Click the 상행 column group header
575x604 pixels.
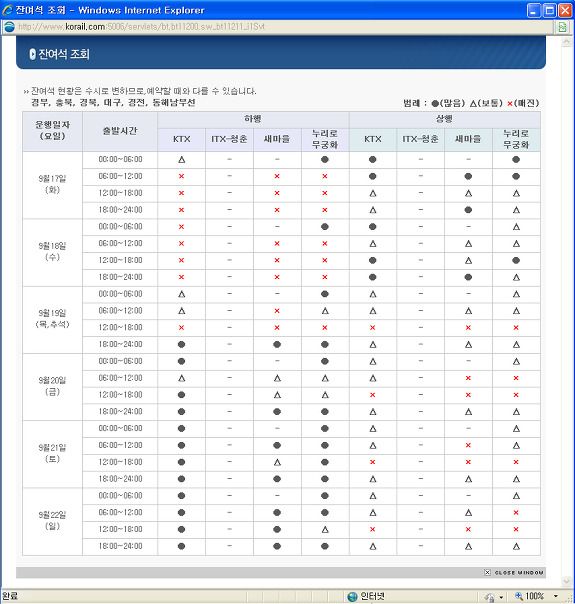tap(444, 119)
